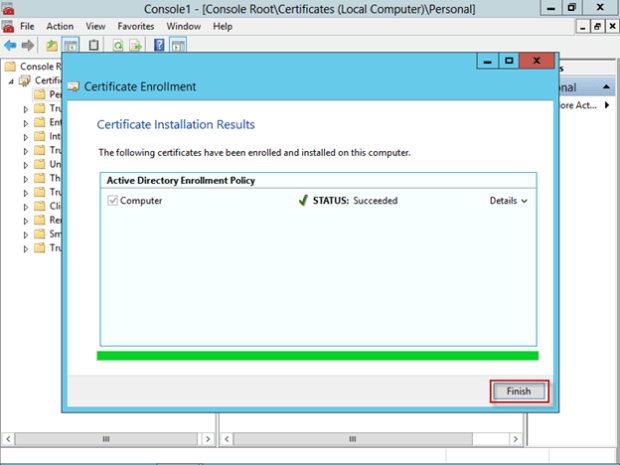Click the blue Help question mark icon
620x465 pixels.
pos(160,45)
